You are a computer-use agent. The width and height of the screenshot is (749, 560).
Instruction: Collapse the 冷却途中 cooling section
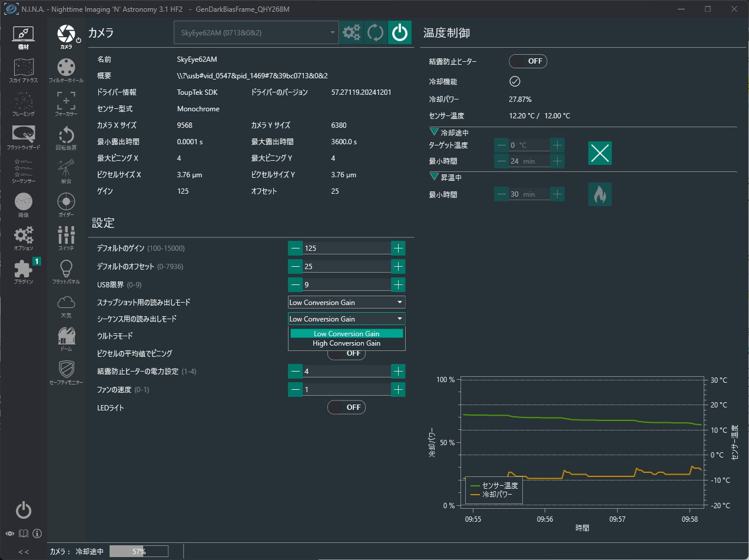pyautogui.click(x=435, y=132)
